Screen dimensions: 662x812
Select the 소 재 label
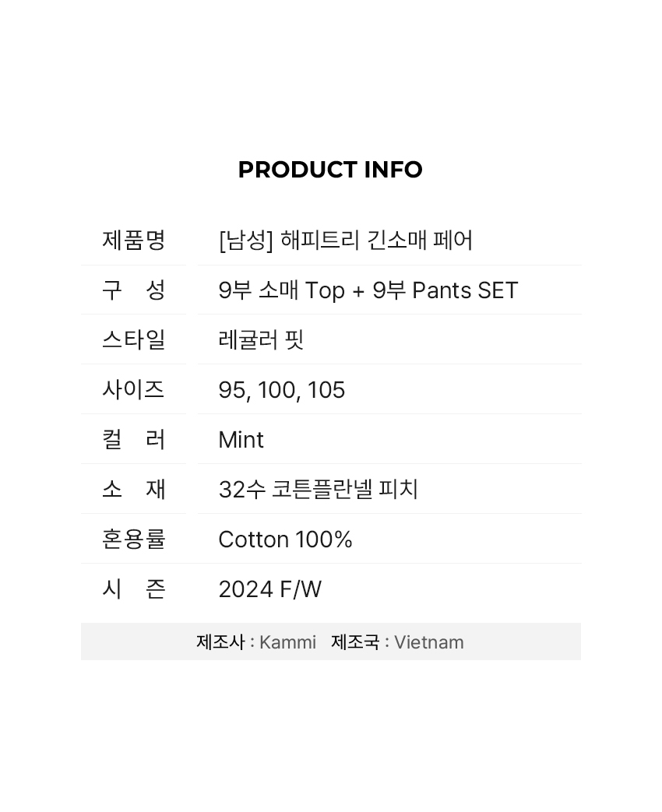(134, 489)
